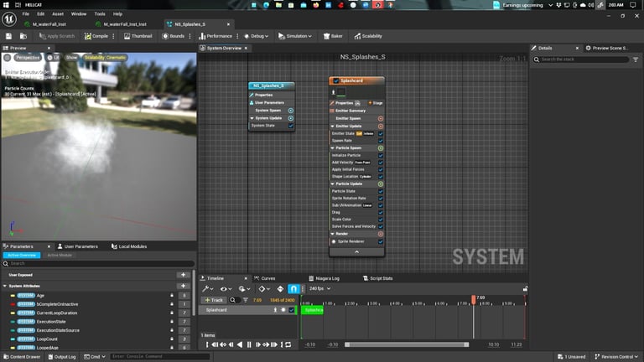Open Scalability settings in toolbar
Viewport: 644px width, 362px height.
coord(368,36)
